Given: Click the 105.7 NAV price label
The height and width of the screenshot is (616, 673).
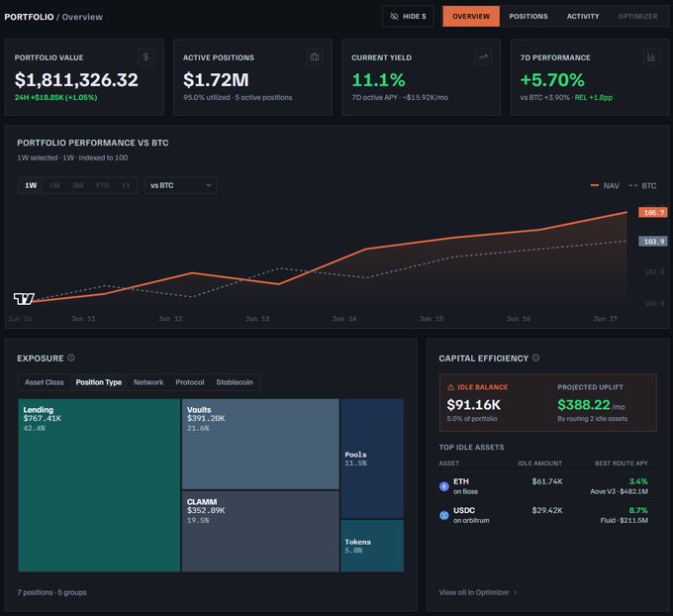Looking at the screenshot, I should (x=653, y=212).
